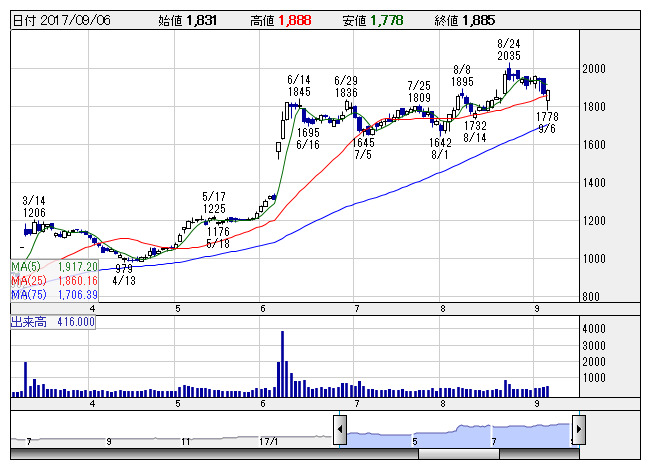Click the 1778 9/6 low annotation
Image resolution: width=652 pixels, height=469 pixels.
point(547,122)
